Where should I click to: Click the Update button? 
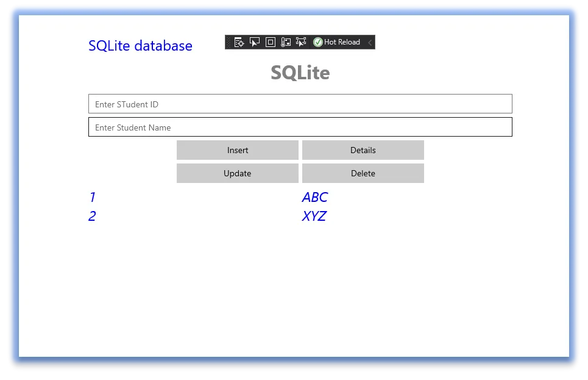coord(238,173)
